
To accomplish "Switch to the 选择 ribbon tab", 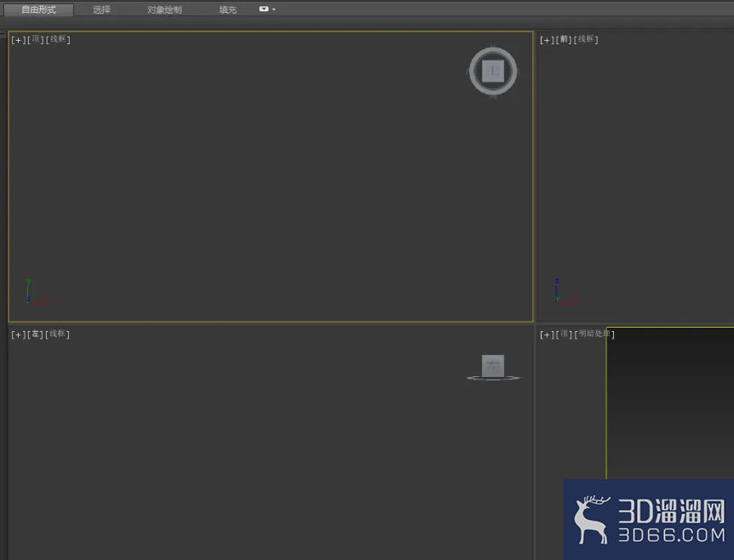I will click(101, 9).
